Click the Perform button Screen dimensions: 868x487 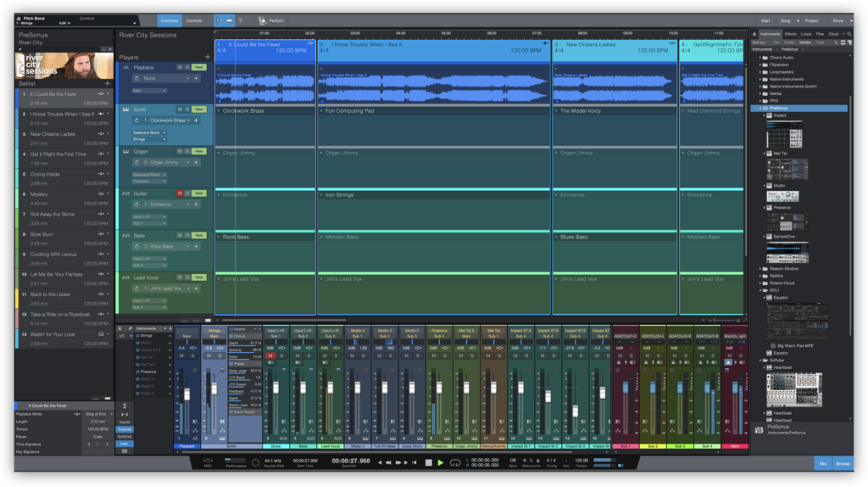272,20
